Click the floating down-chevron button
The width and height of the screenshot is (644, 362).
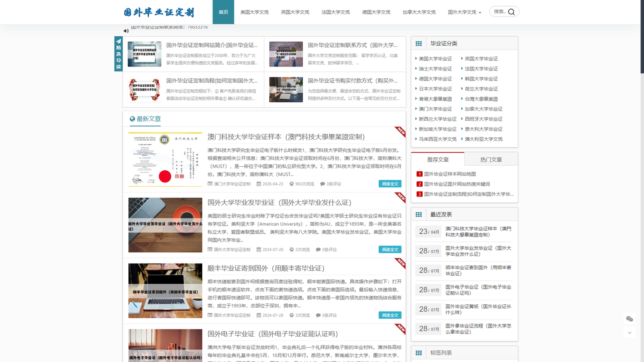tap(630, 333)
